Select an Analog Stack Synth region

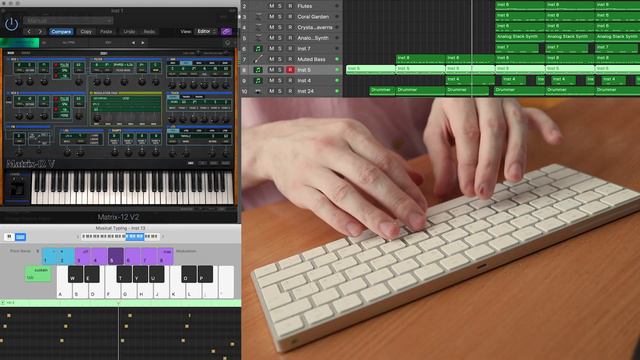click(520, 38)
